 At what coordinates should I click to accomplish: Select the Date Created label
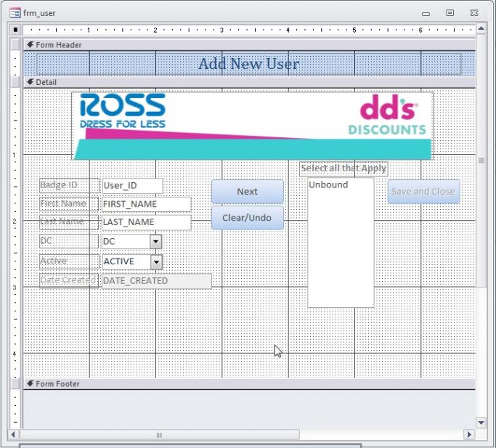[69, 280]
